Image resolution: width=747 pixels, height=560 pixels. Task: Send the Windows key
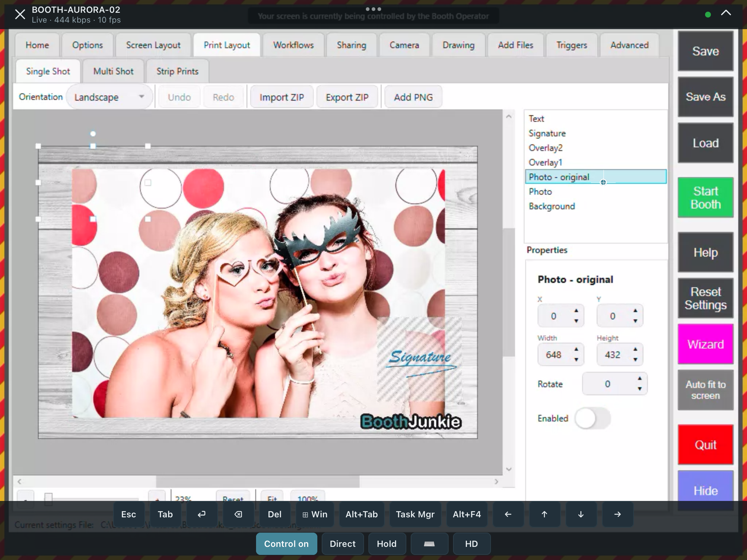(315, 514)
